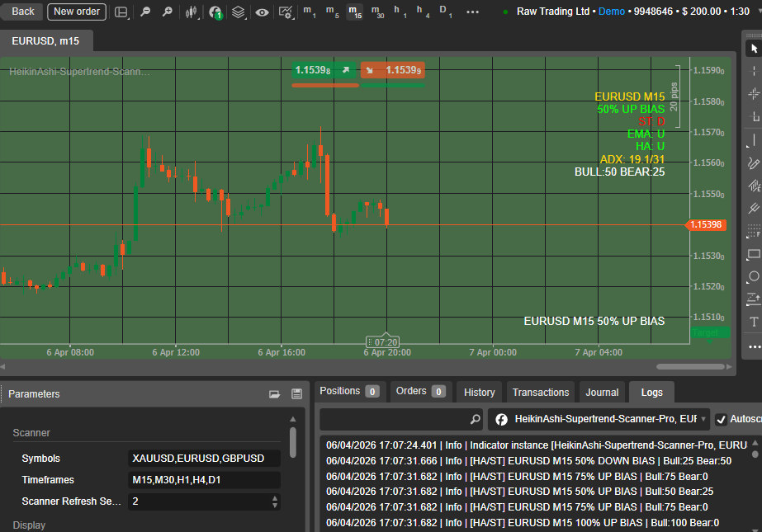The height and width of the screenshot is (532, 762).
Task: Click the green buy price 1.1539 button
Action: (325, 71)
